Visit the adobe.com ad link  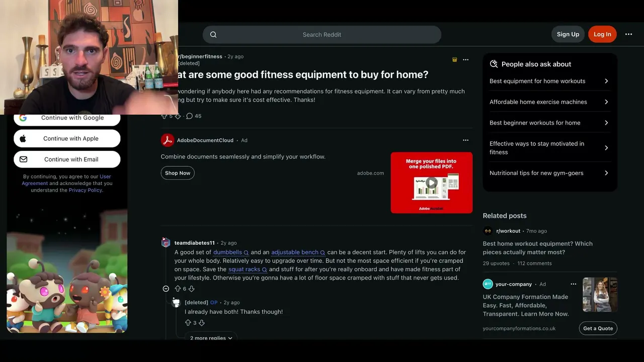(x=370, y=173)
